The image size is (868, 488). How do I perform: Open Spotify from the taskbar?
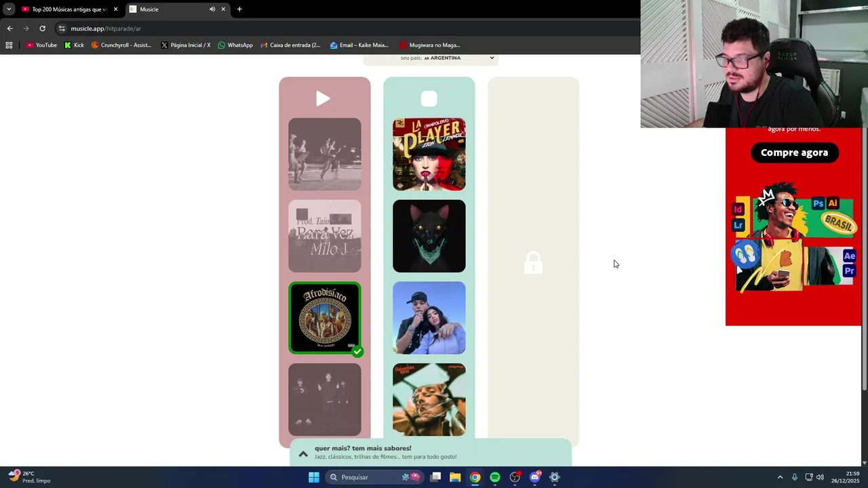tap(495, 477)
